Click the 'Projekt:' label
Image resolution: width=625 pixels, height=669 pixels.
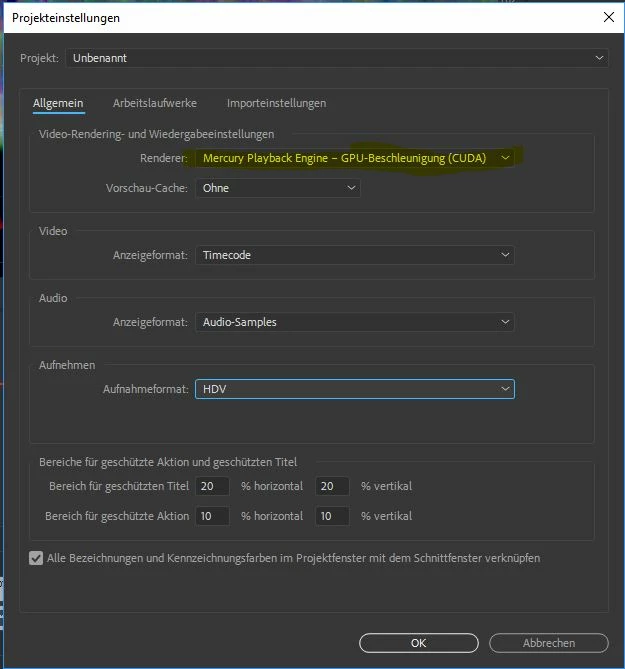click(39, 58)
